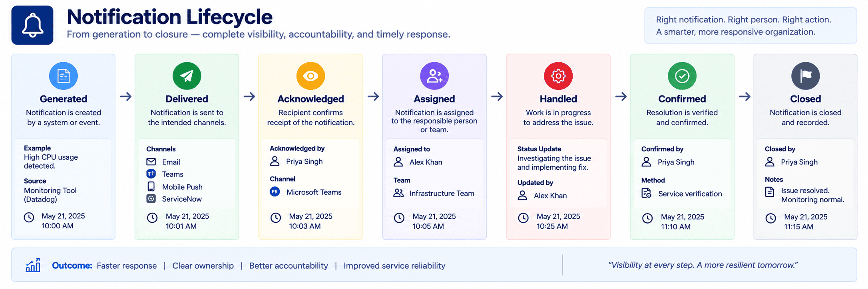Click the ServiceNow channel label
The height and width of the screenshot is (289, 868).
tap(182, 199)
